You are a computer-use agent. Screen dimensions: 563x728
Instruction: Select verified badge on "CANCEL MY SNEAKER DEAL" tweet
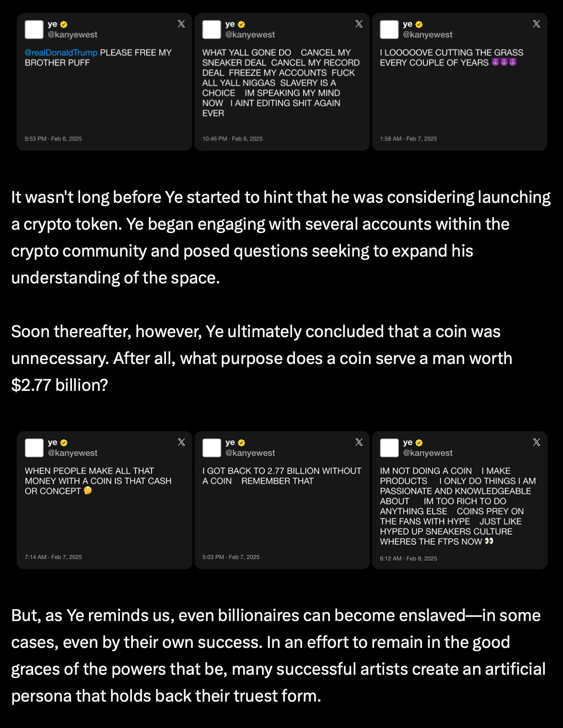tap(241, 24)
